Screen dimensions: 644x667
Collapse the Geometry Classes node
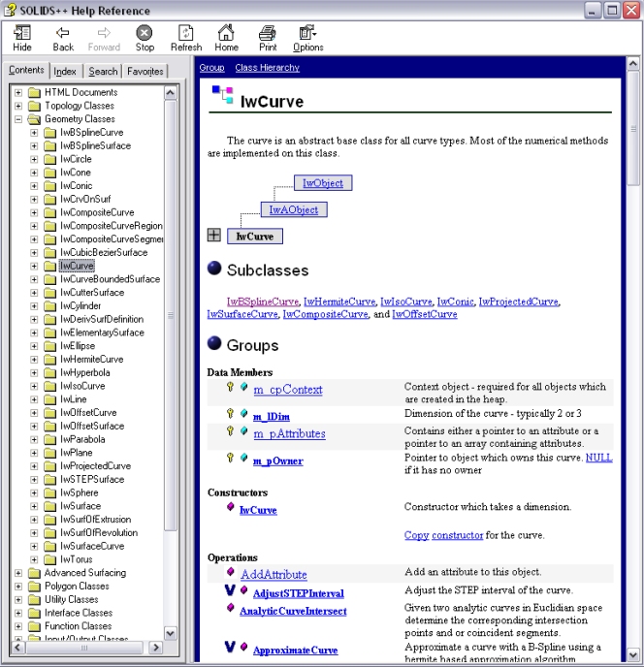click(x=18, y=119)
